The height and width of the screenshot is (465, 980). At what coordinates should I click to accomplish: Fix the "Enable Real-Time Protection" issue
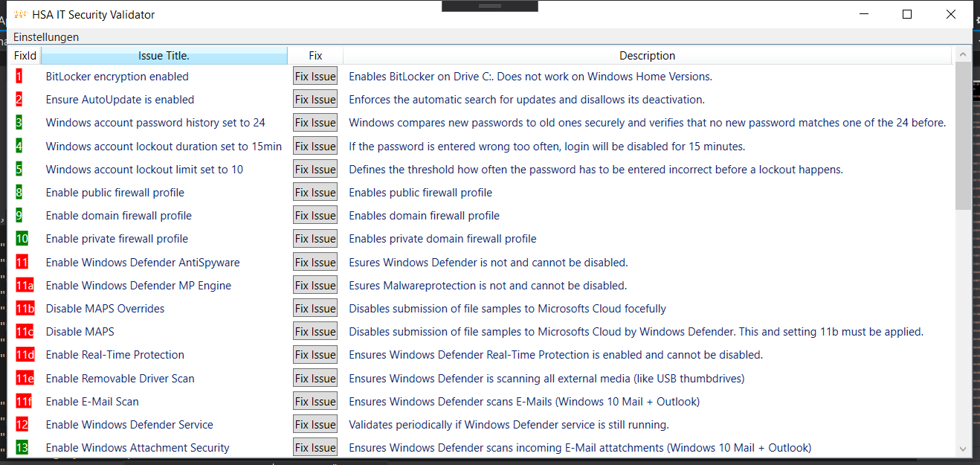[315, 354]
